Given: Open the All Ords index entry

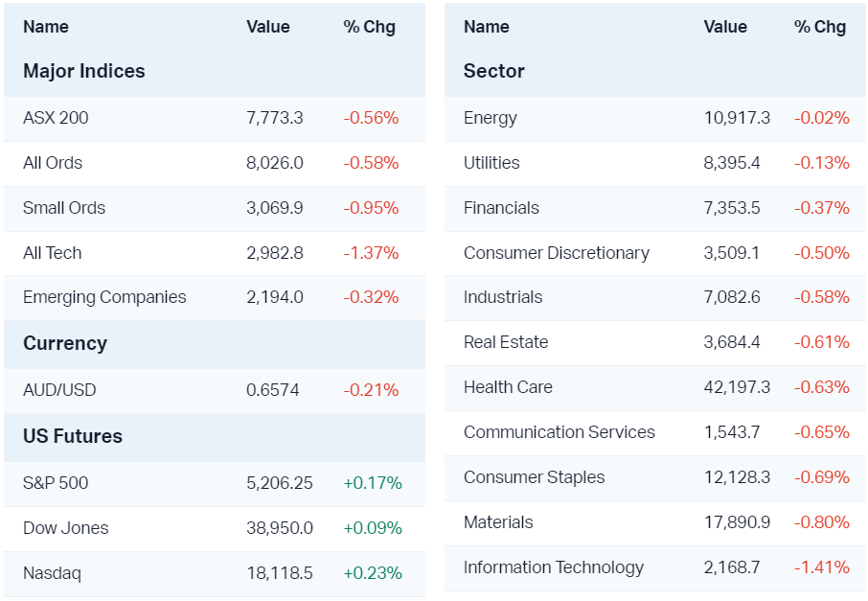Looking at the screenshot, I should pos(53,163).
